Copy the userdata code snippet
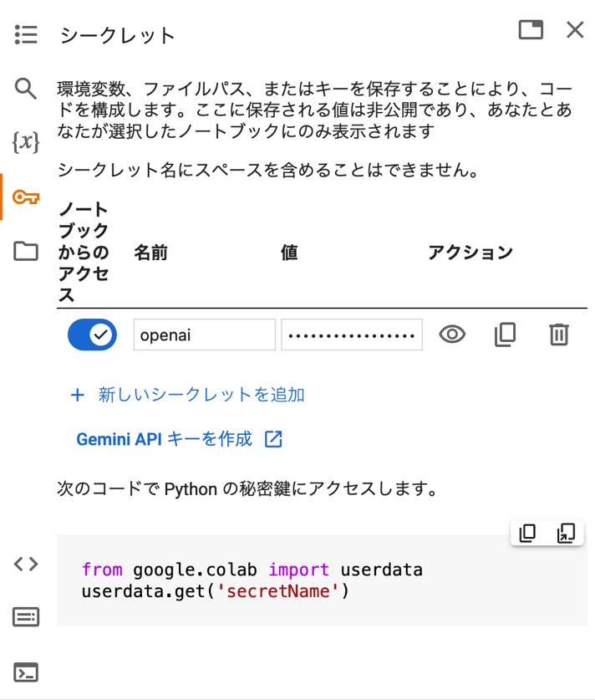This screenshot has width=595, height=700. [527, 533]
